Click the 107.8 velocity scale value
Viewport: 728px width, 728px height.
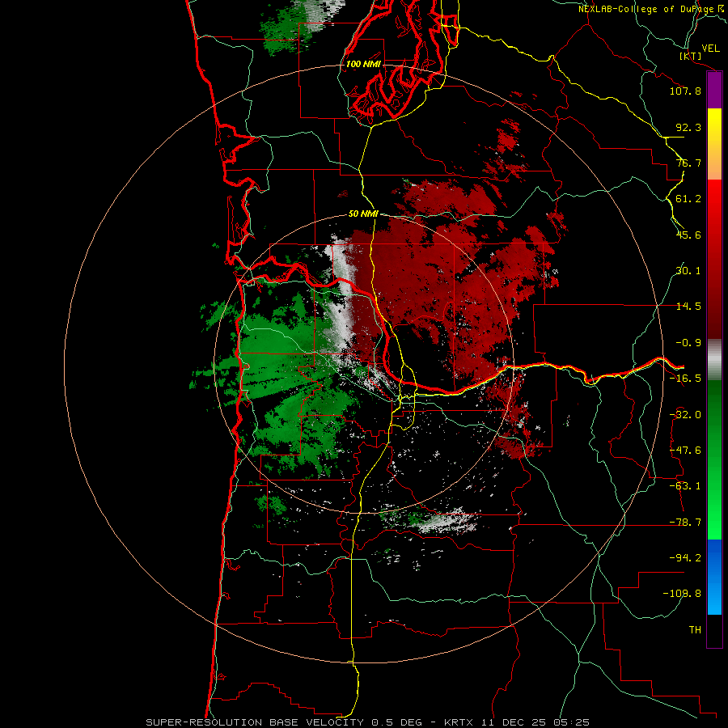click(685, 91)
